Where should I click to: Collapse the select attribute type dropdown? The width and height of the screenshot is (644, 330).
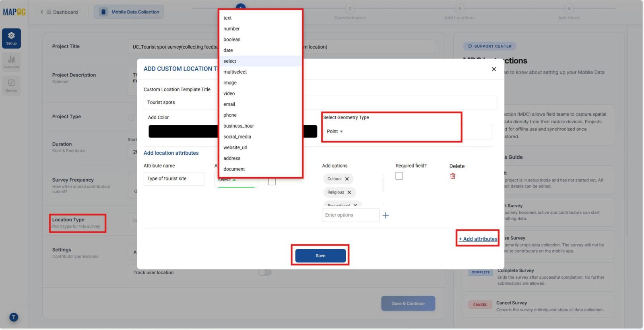[x=236, y=180]
